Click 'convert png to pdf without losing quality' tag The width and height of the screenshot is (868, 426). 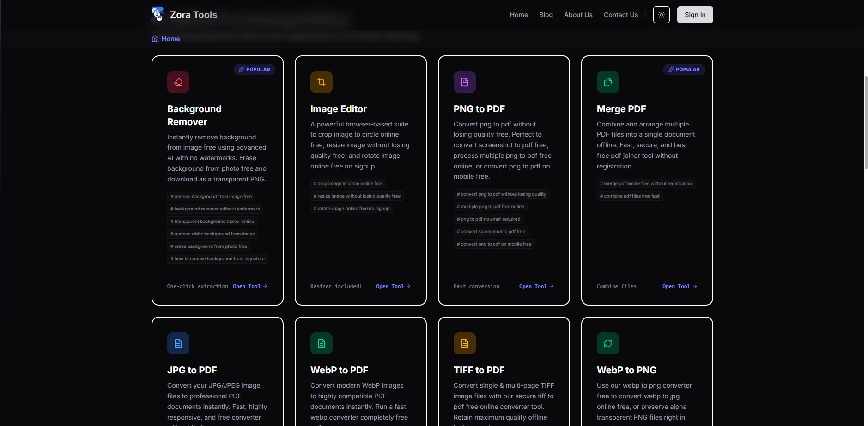pyautogui.click(x=502, y=194)
